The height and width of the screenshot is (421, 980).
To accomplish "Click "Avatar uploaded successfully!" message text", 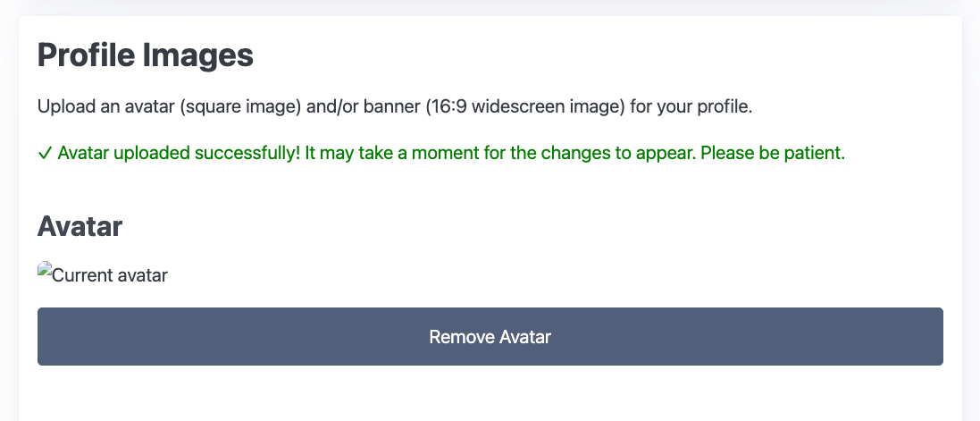I will 179,153.
